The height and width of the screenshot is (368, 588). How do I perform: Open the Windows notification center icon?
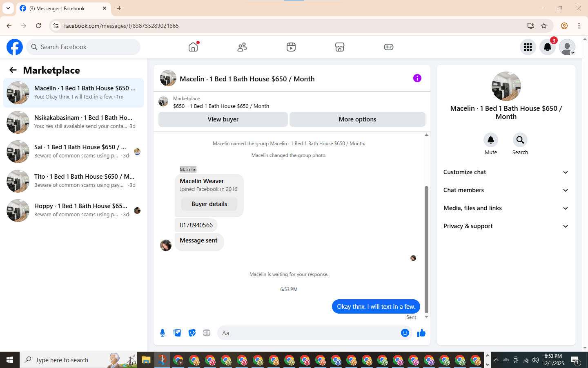point(575,360)
